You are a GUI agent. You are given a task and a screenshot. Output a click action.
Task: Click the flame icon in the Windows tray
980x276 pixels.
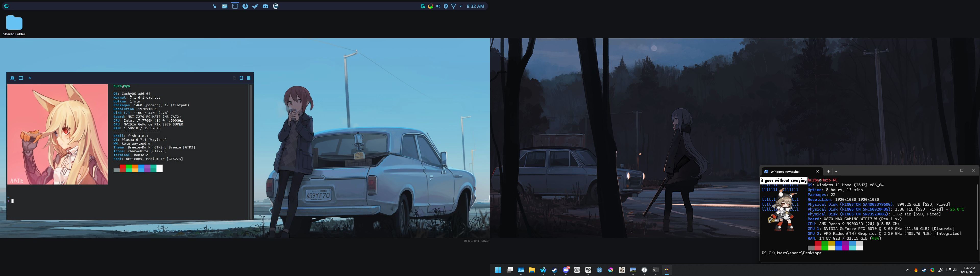916,270
